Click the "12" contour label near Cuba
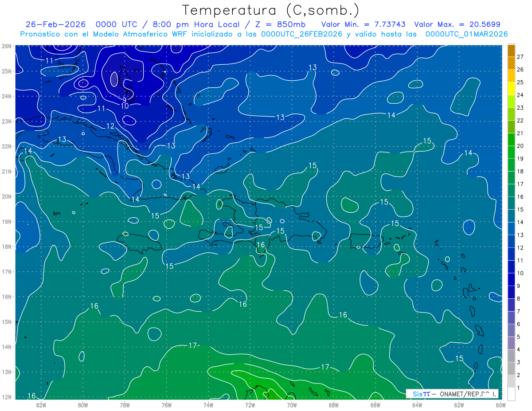Image resolution: width=532 pixels, height=411 pixels. (110, 126)
